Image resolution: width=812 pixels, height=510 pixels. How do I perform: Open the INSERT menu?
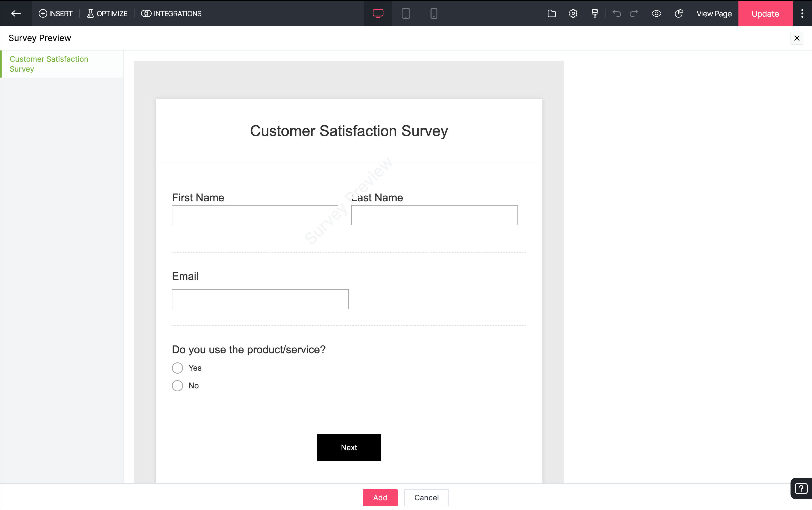(x=56, y=13)
